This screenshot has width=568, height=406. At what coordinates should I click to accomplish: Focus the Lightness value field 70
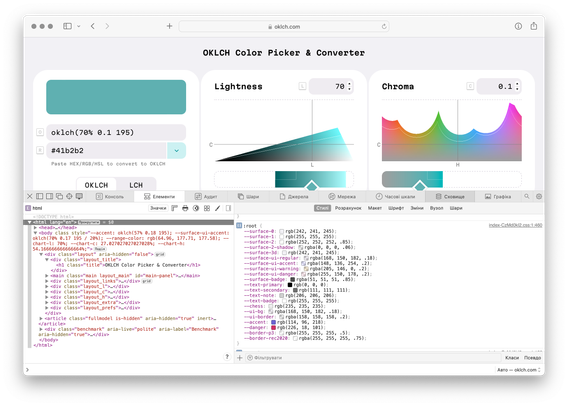tap(331, 86)
